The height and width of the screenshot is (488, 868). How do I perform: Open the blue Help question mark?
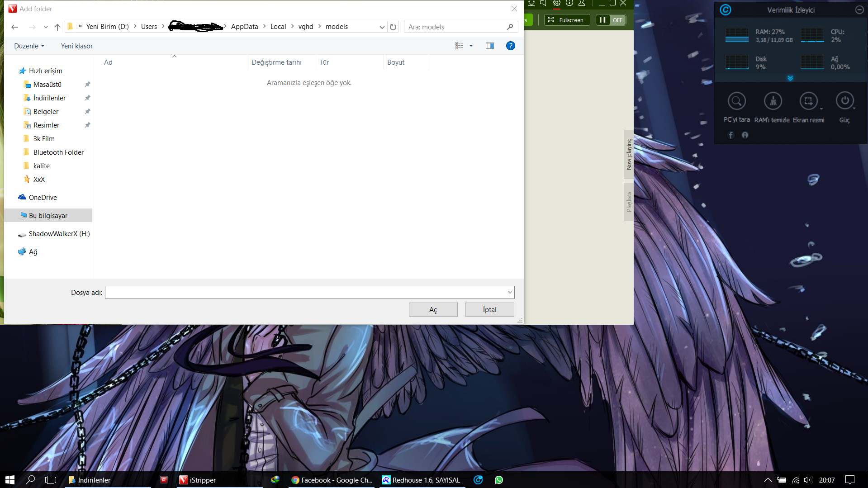tap(511, 46)
